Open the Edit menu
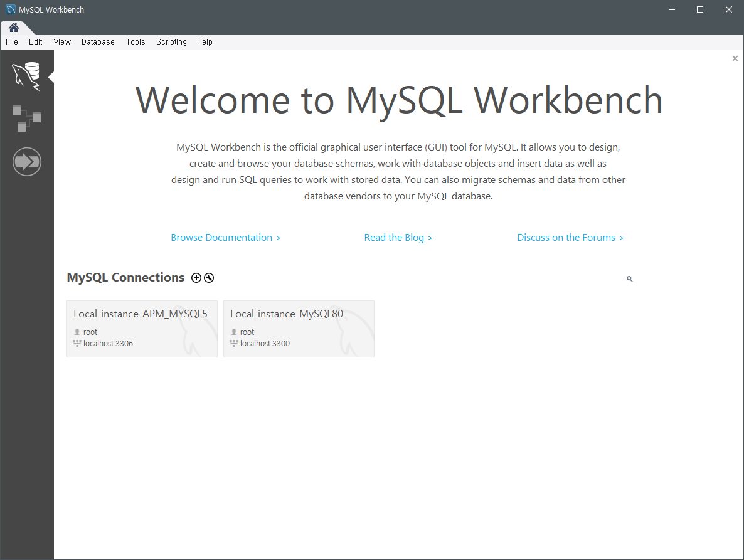Screen dimensions: 744x560 pos(36,42)
